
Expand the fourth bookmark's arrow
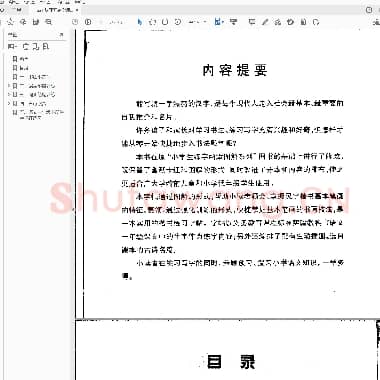(9, 86)
